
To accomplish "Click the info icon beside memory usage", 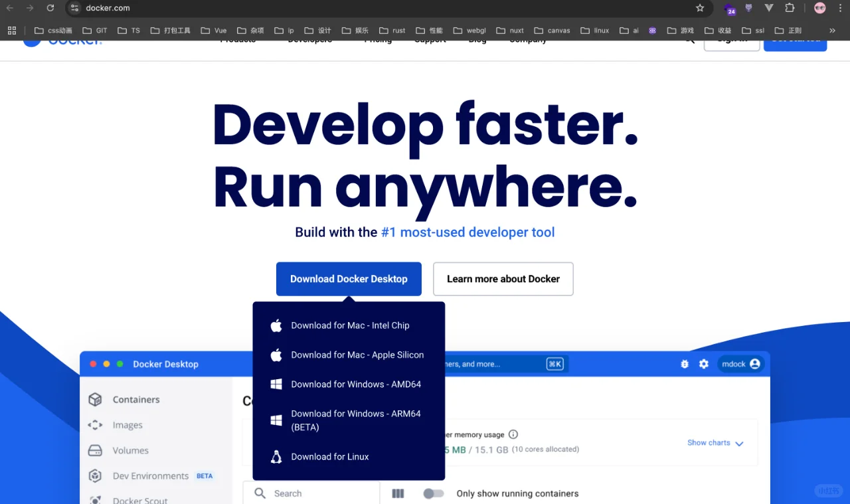I will (x=513, y=434).
